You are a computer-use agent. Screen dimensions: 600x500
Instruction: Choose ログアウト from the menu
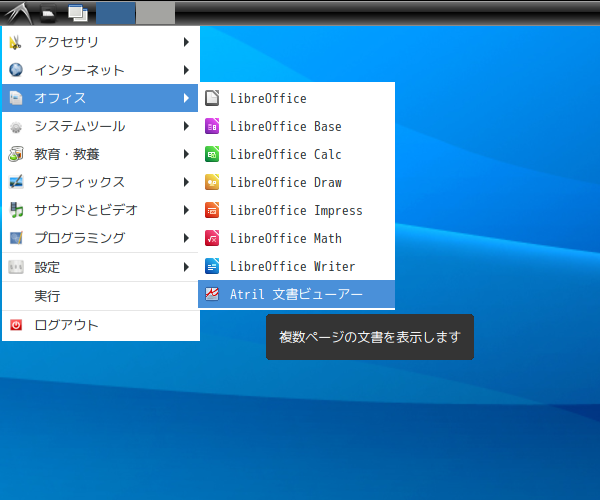point(101,325)
